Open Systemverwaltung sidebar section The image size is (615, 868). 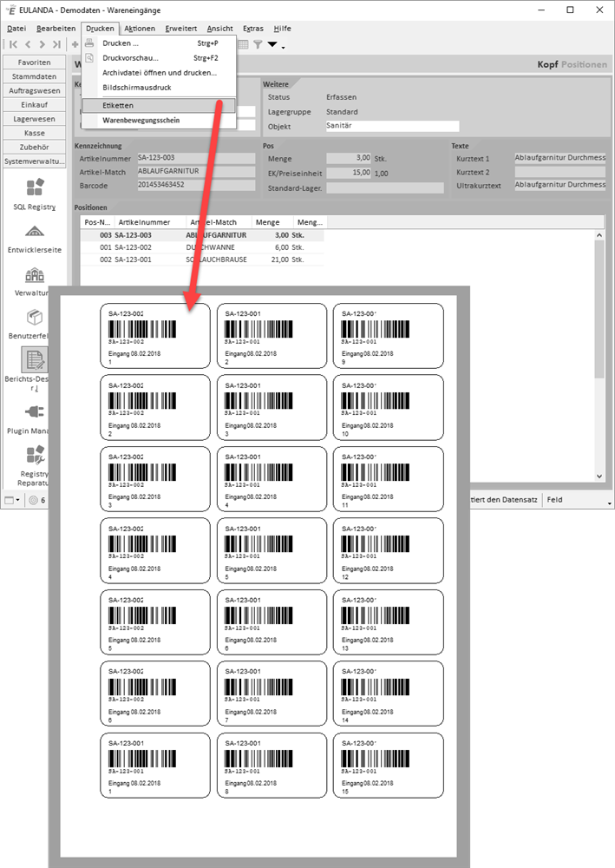(x=35, y=161)
